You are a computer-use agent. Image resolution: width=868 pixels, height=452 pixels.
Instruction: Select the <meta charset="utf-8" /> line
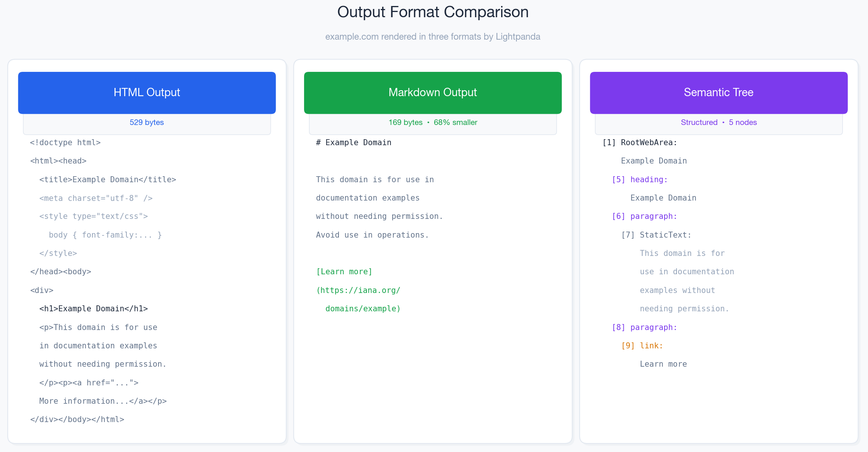point(96,198)
